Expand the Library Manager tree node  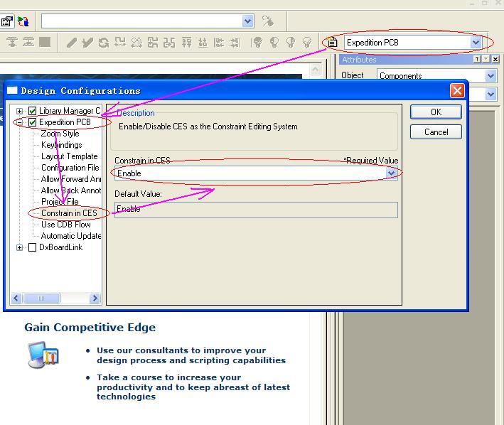point(19,111)
